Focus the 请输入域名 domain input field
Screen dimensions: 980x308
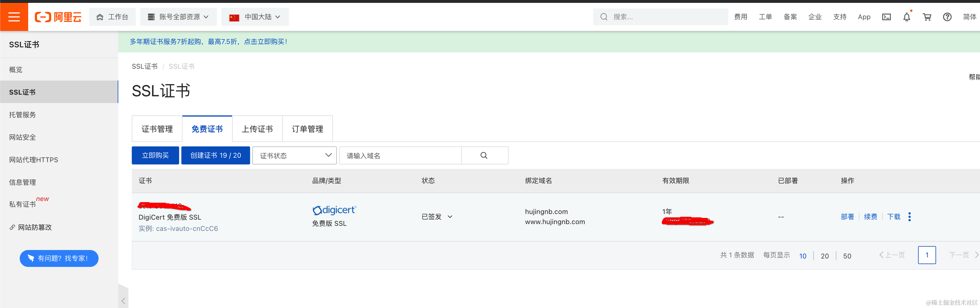click(x=400, y=155)
